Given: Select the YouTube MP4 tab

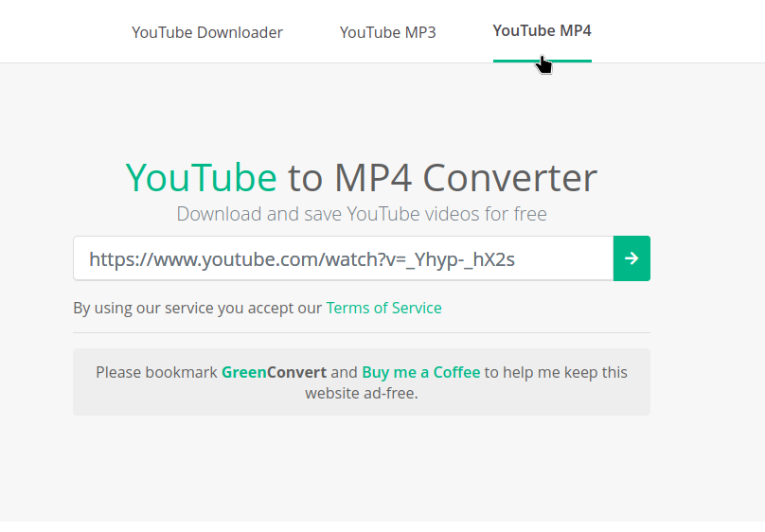Looking at the screenshot, I should (x=543, y=30).
